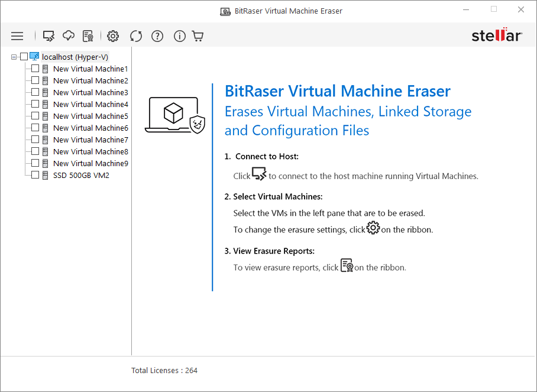The width and height of the screenshot is (537, 392).
Task: Close the BitRaser window
Action: (521, 9)
